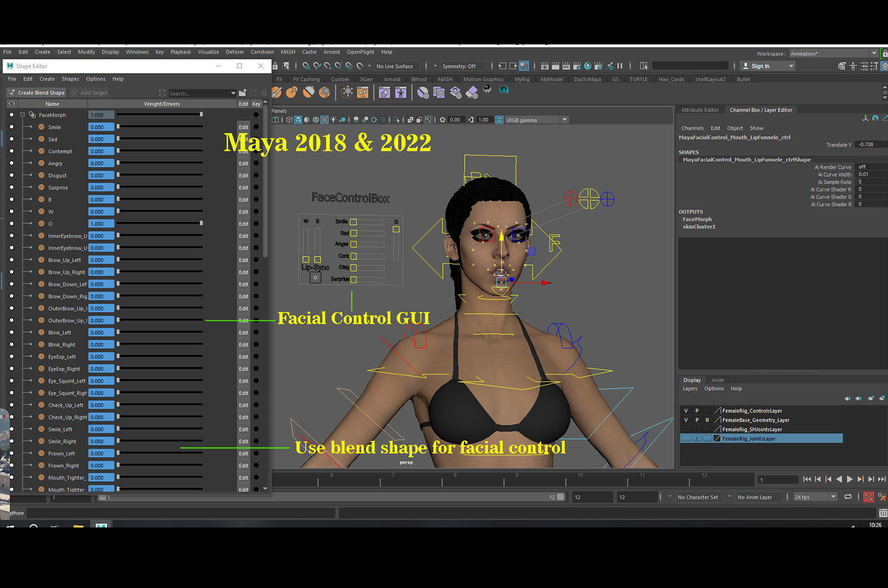Click move layer up icon in Layer Editor

[x=847, y=398]
